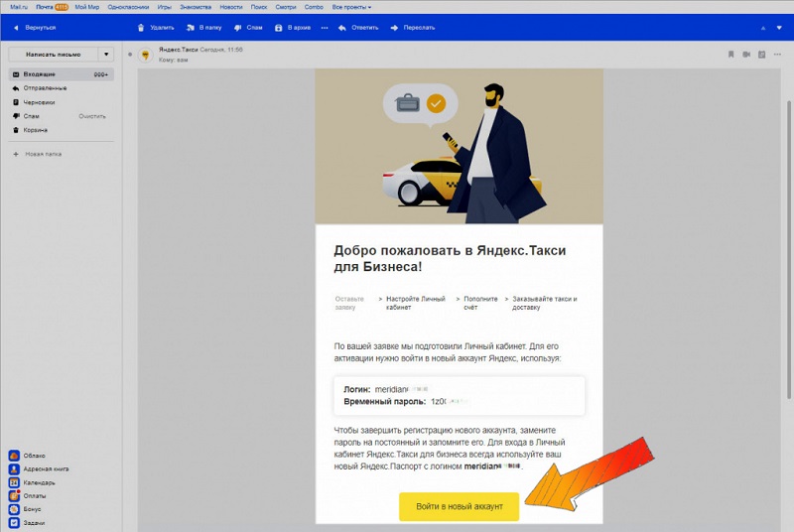The height and width of the screenshot is (532, 794).
Task: Go to Мой Мир in the portal bar
Action: point(87,7)
